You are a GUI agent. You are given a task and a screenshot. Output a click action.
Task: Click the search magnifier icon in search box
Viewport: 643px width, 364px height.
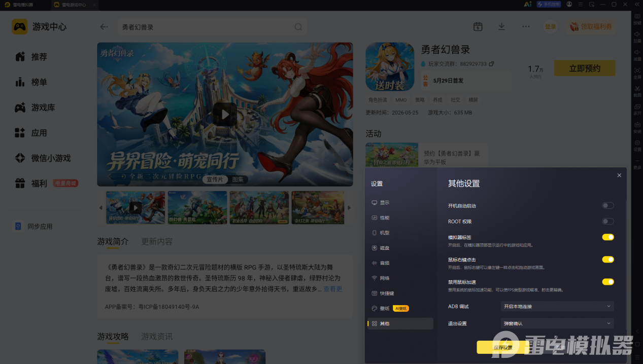coord(298,27)
